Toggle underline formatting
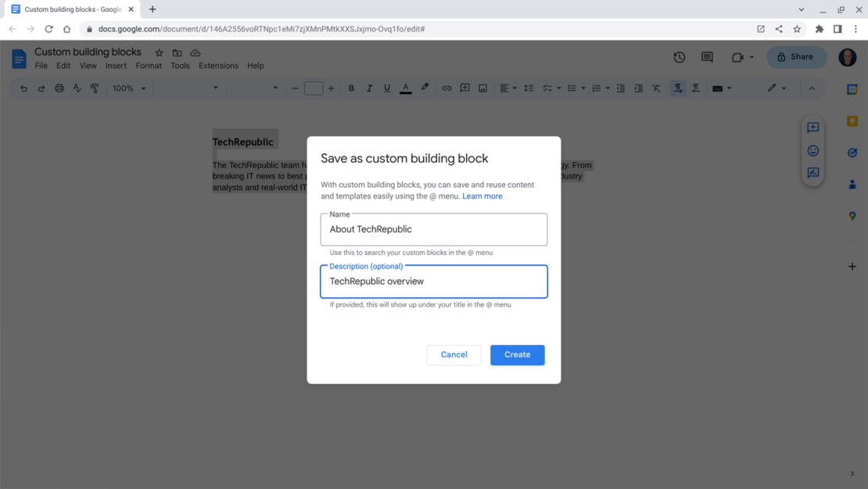The height and width of the screenshot is (489, 868). (386, 88)
